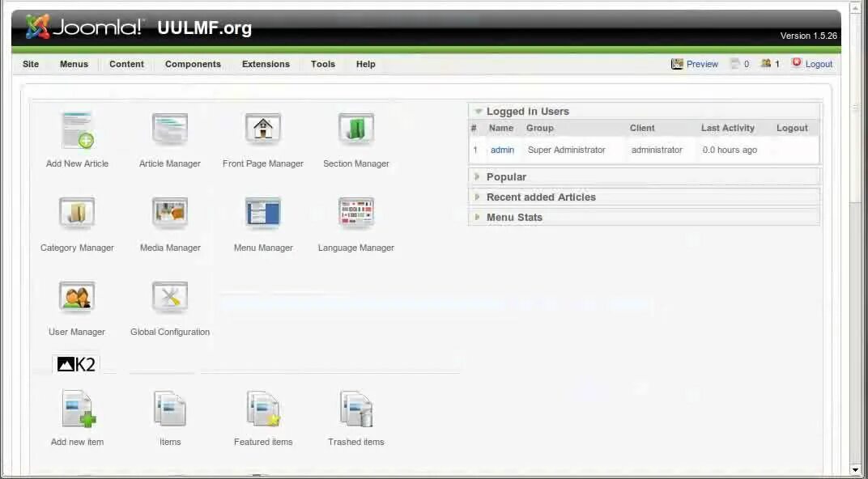
Task: Click the Version 1.5.26 text
Action: pyautogui.click(x=809, y=36)
